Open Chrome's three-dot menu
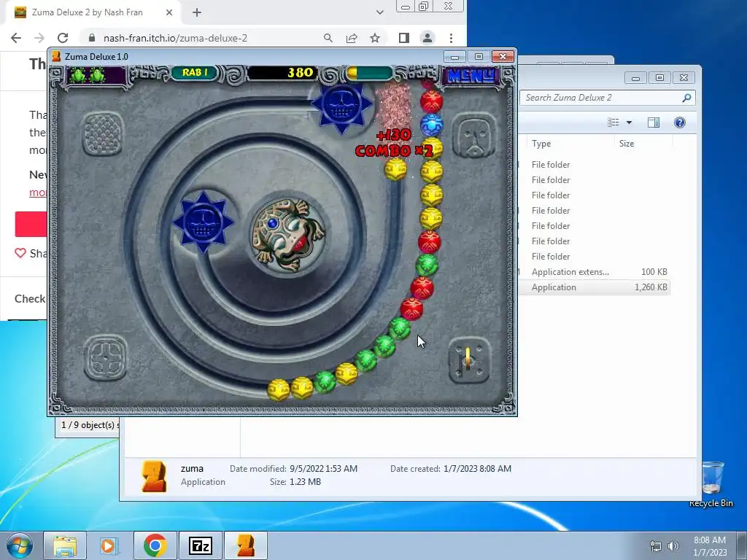Screen dimensions: 747x560 pos(451,38)
